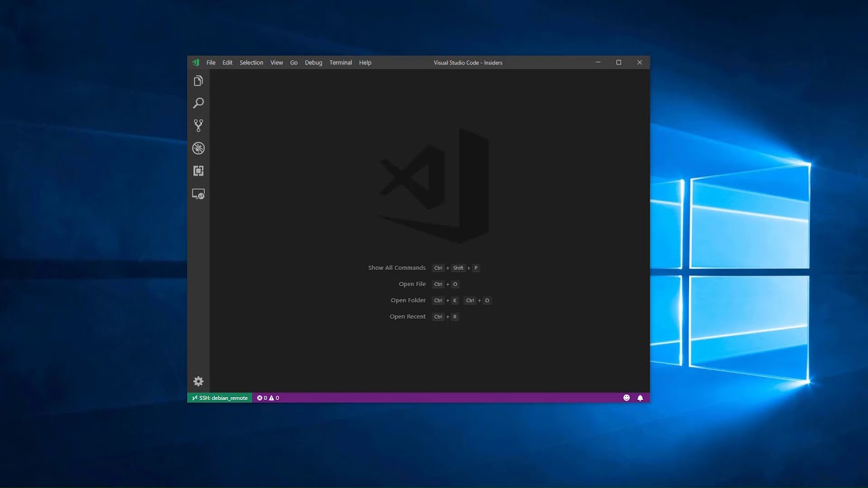Open the Go menu

coord(294,62)
